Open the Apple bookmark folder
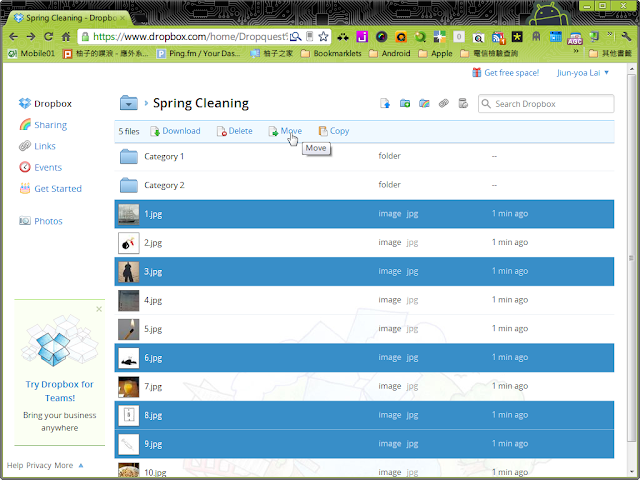 click(x=435, y=53)
